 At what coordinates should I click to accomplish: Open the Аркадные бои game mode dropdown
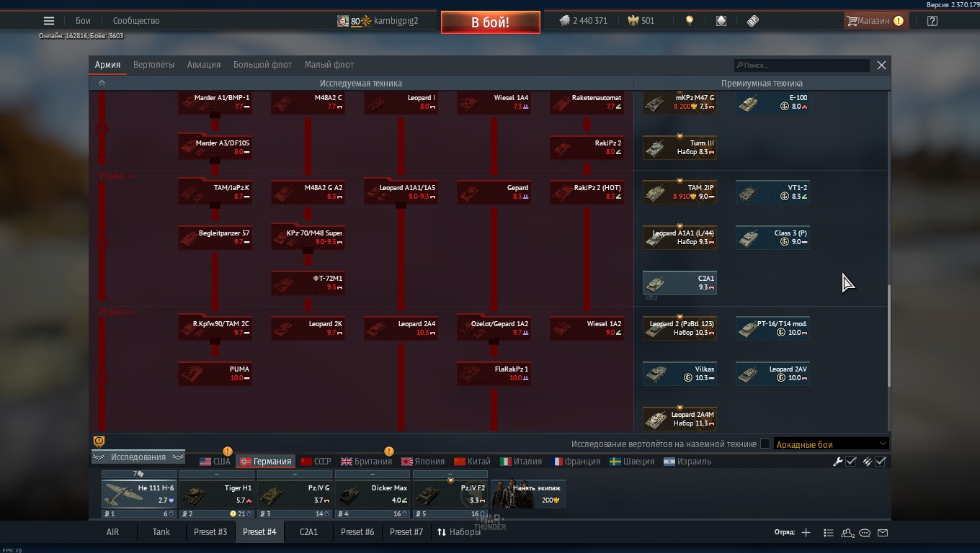[x=831, y=444]
